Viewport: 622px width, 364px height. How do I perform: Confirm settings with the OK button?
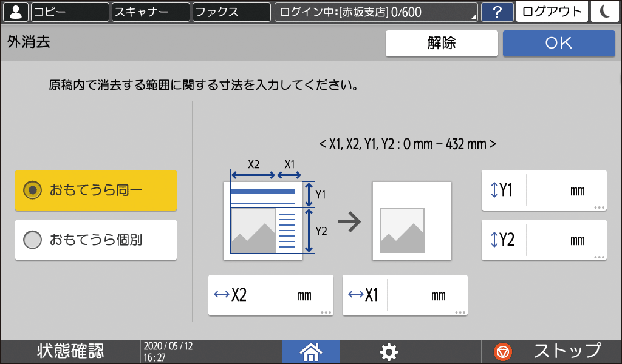(x=558, y=43)
